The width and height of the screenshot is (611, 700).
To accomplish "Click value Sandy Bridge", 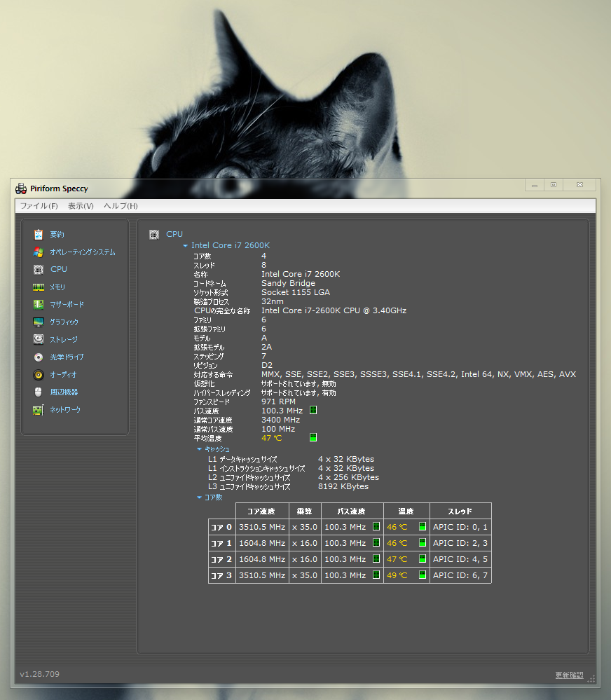I will (x=288, y=283).
